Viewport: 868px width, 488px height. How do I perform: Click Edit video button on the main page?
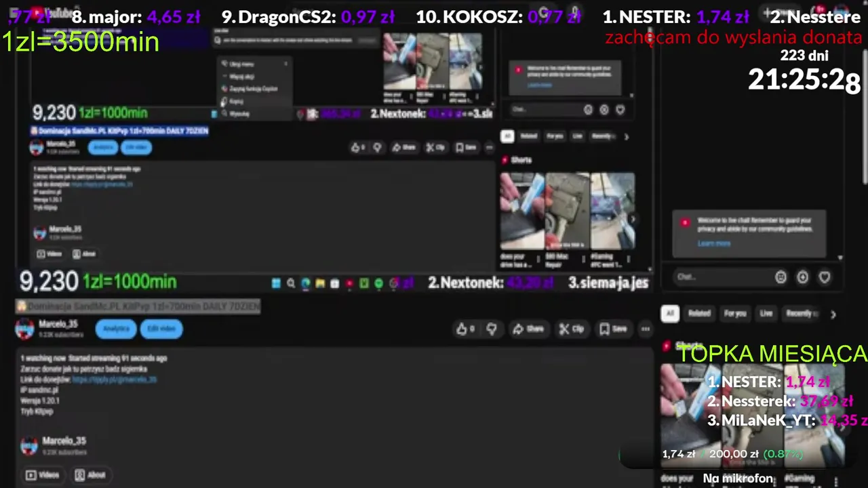tap(161, 329)
